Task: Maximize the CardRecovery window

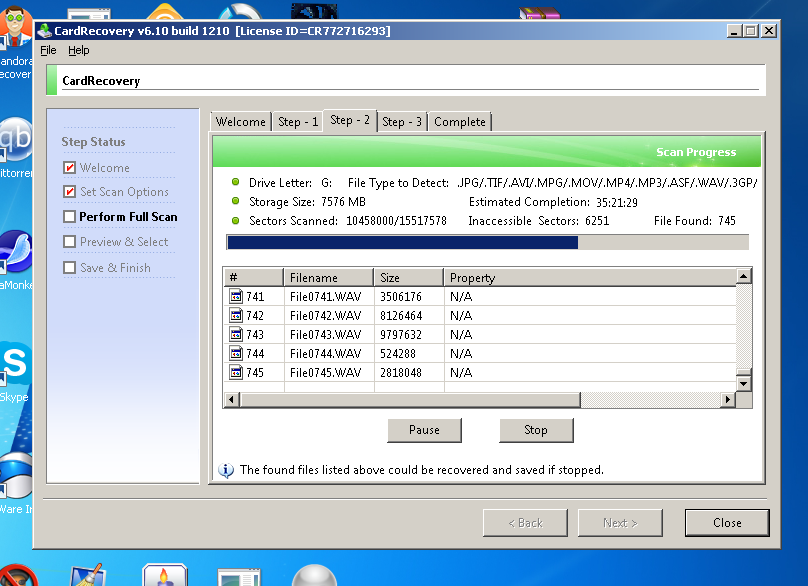Action: (x=751, y=31)
